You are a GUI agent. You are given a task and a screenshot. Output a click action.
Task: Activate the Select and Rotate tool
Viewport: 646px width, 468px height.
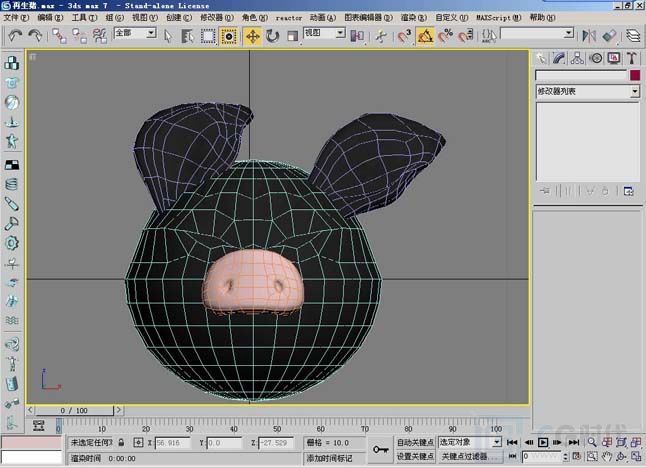pos(272,36)
